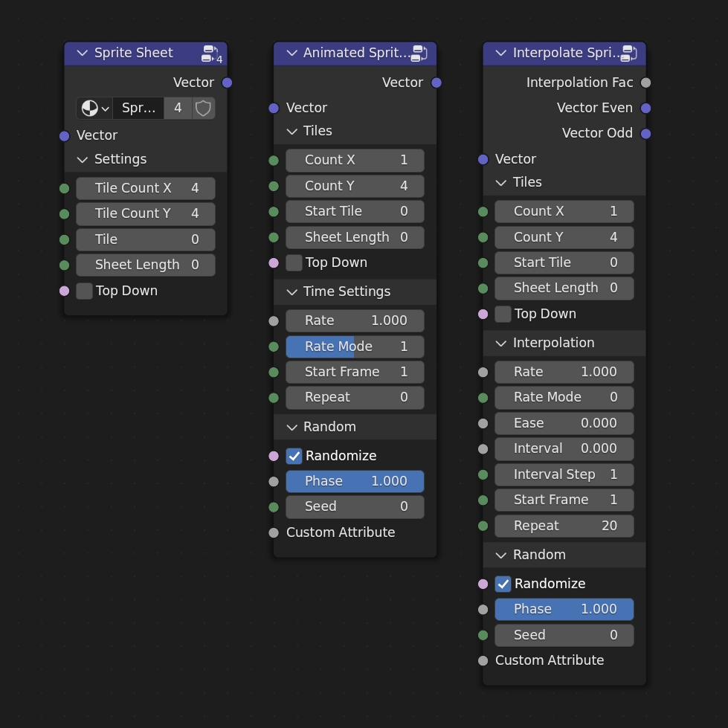Screen dimensions: 728x728
Task: Collapse the Sprite Sheet node
Action: pos(83,53)
